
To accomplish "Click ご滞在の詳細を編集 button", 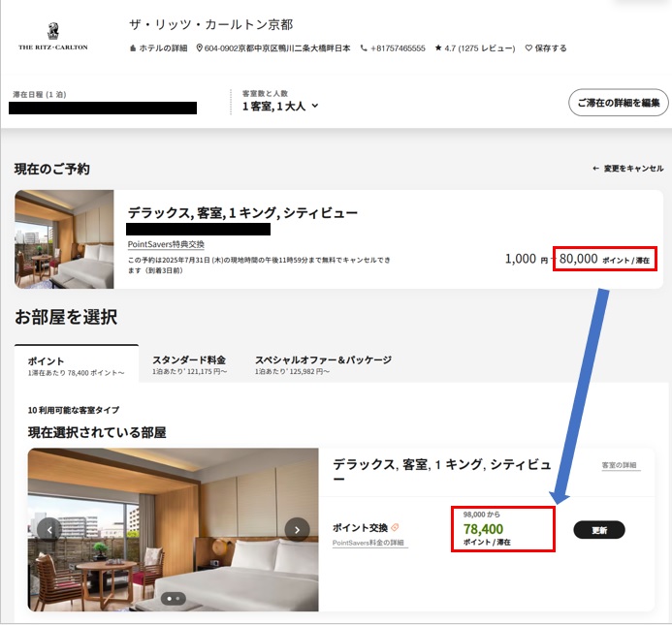I will click(618, 103).
